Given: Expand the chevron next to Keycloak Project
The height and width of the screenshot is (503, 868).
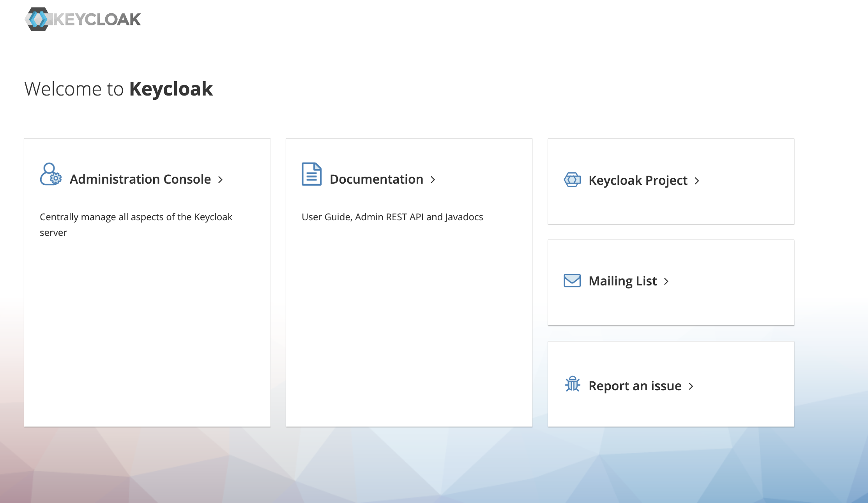Looking at the screenshot, I should [698, 181].
